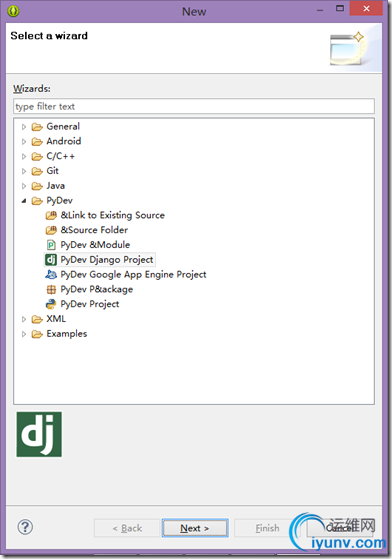This screenshot has height=559, width=392.
Task: Click the Link to Existing Source icon
Action: coord(51,215)
